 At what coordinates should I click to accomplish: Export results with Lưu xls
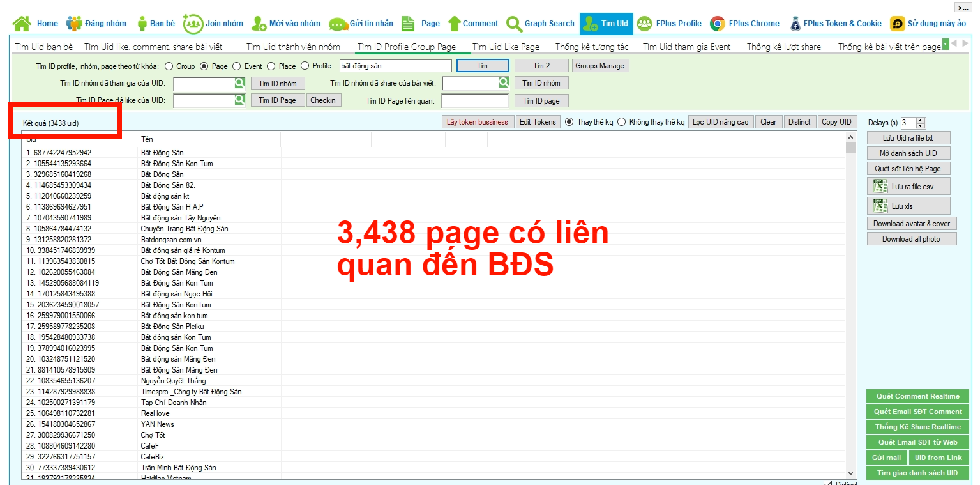pos(909,206)
